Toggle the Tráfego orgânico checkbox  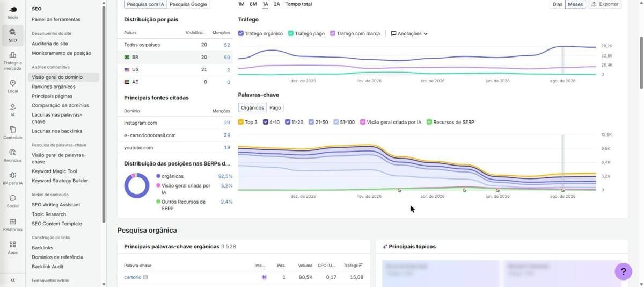(x=241, y=33)
